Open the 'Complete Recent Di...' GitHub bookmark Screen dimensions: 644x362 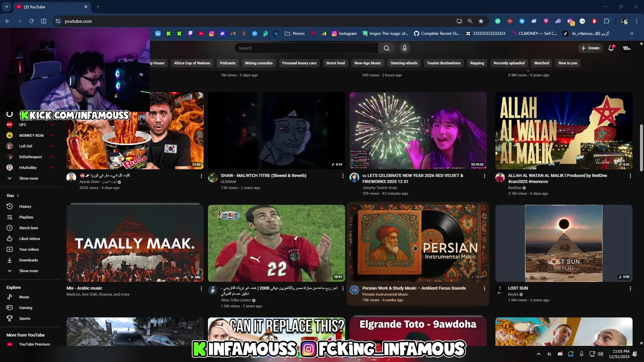pyautogui.click(x=437, y=34)
